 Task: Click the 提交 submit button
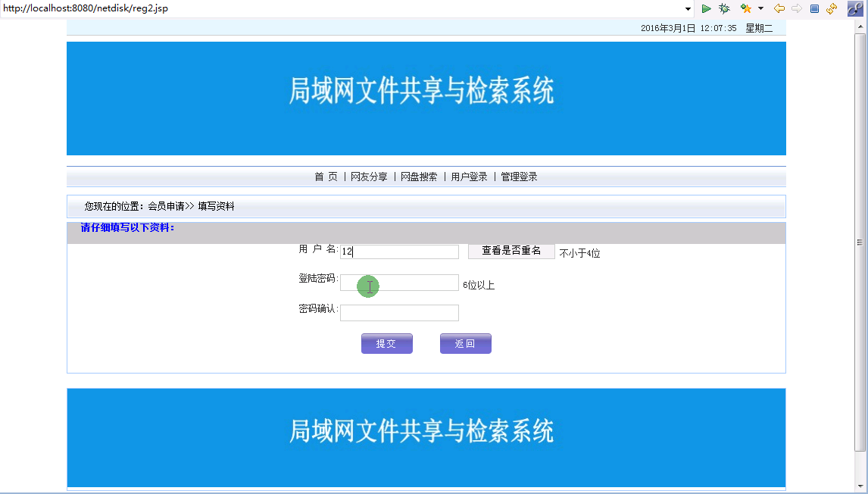(x=387, y=343)
